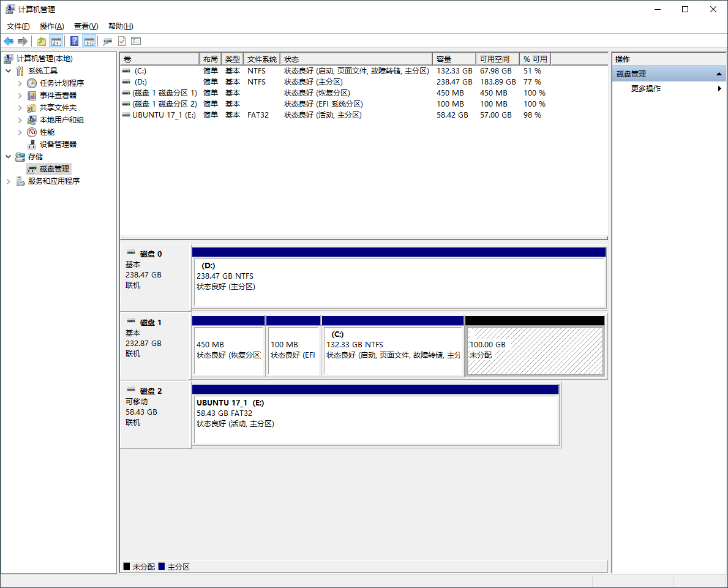Open the 文件(F) menu
The image size is (728, 588).
[18, 26]
